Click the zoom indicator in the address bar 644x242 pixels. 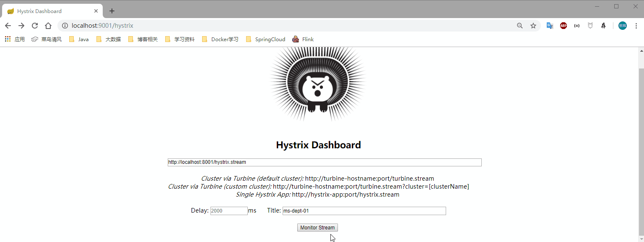[x=520, y=26]
